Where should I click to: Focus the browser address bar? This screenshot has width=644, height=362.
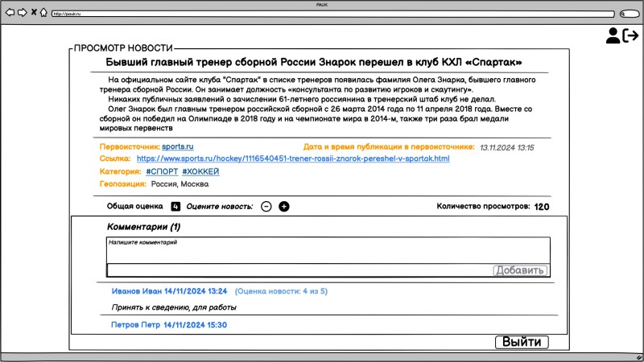click(x=333, y=14)
